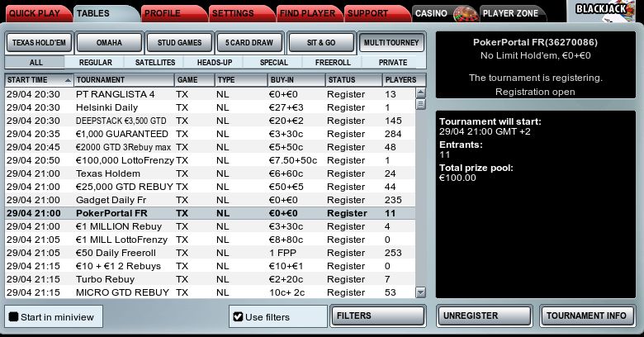Viewport: 644px width, 337px height.
Task: Select the MICRO GTD REBUY tournament
Action: [x=210, y=292]
